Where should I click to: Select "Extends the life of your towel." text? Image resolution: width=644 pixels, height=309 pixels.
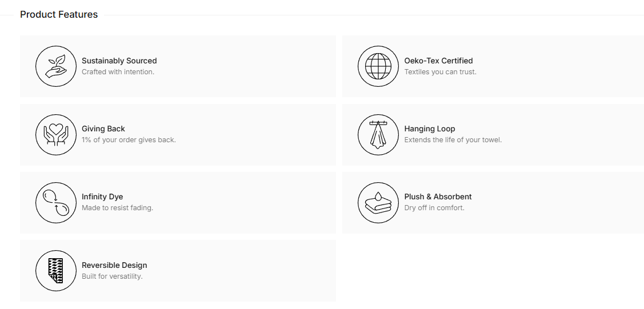coord(453,140)
